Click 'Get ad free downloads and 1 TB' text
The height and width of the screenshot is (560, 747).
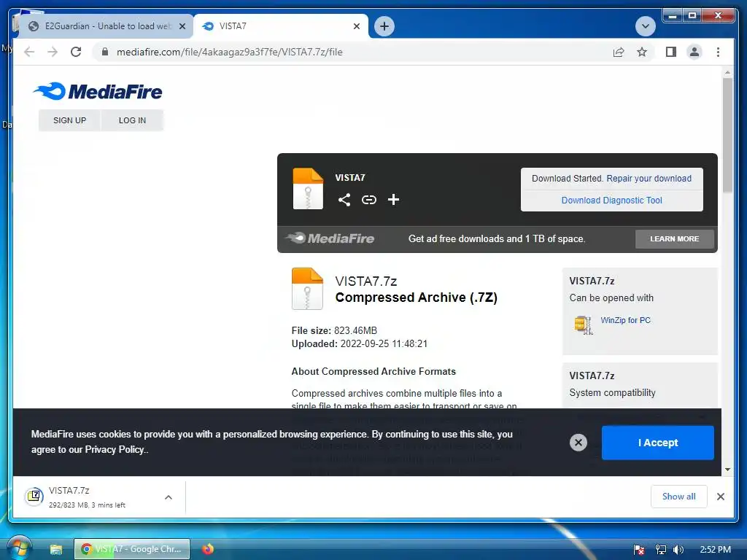click(x=497, y=239)
